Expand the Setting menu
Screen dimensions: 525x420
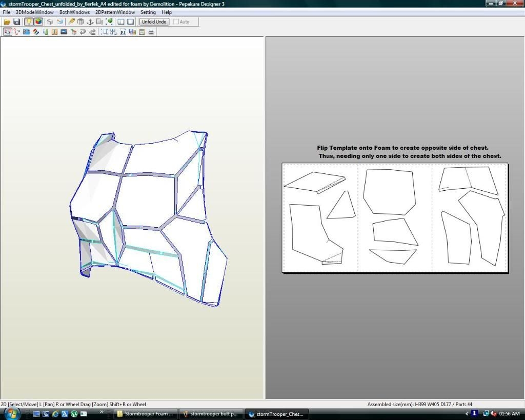(x=148, y=12)
